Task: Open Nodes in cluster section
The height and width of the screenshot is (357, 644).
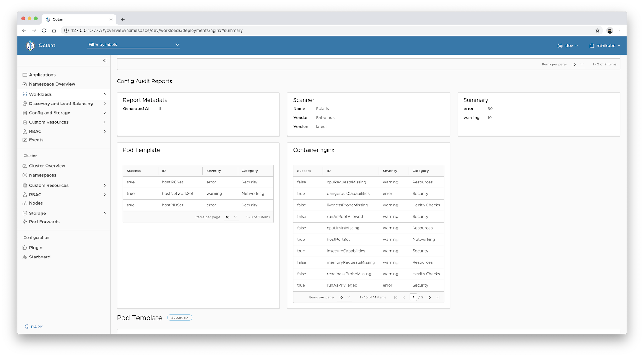Action: point(36,203)
